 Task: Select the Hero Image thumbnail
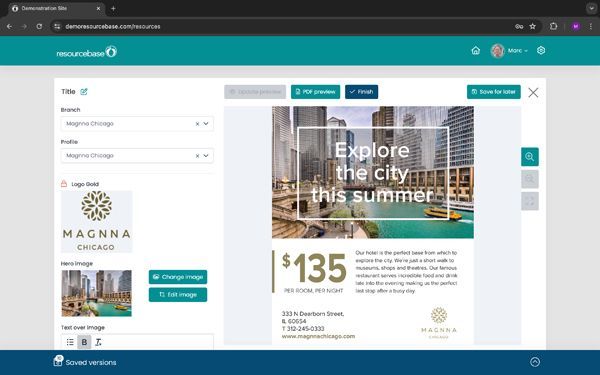coord(96,293)
